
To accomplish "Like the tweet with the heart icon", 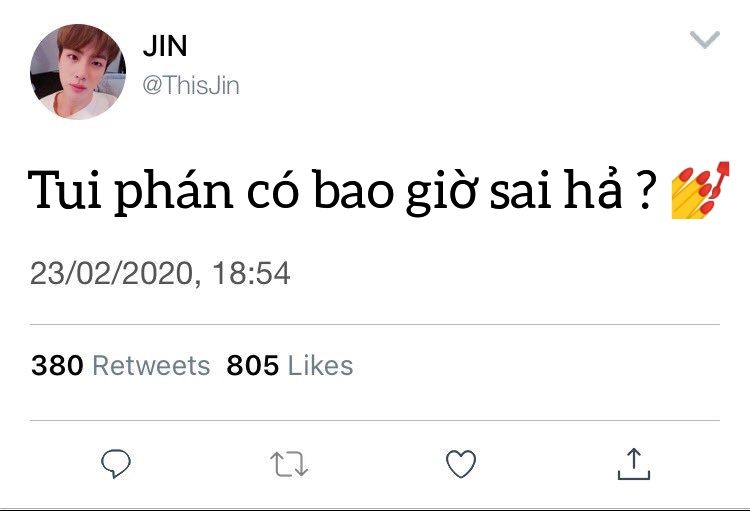I will point(461,464).
